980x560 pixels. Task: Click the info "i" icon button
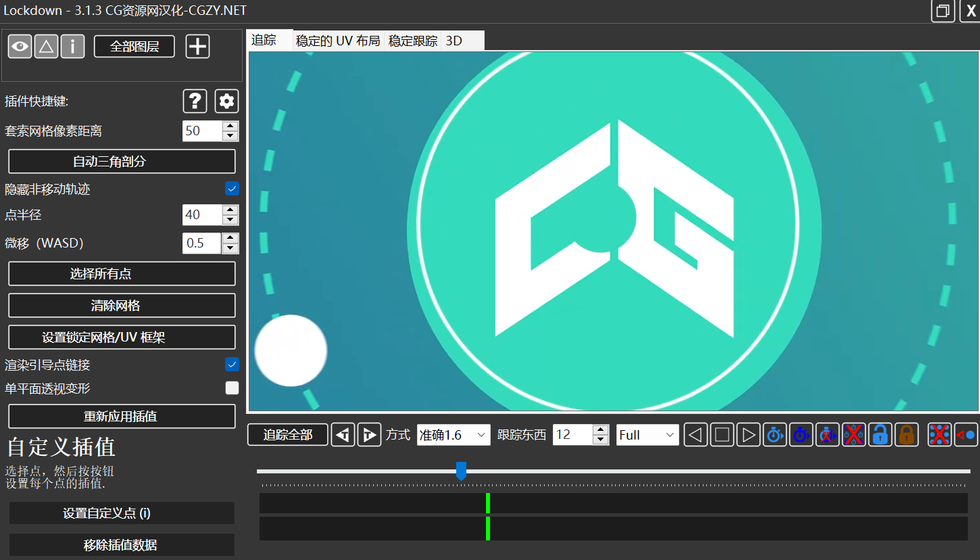(x=72, y=46)
